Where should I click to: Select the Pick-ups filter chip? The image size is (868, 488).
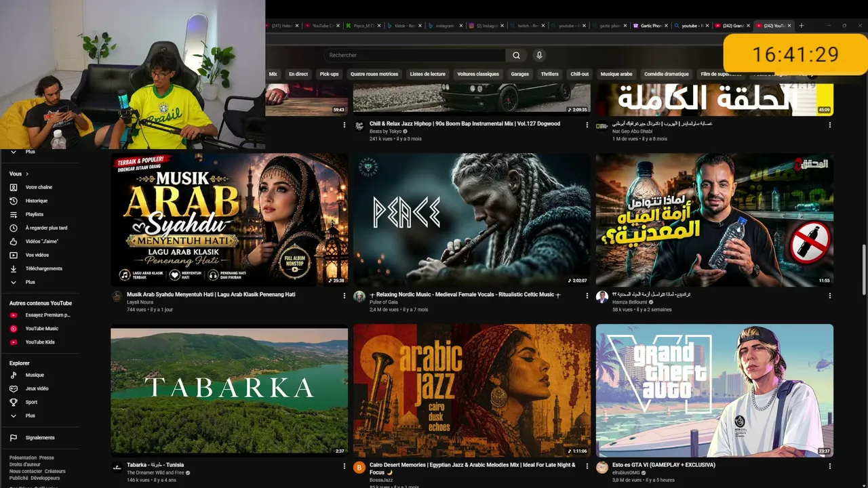point(329,74)
